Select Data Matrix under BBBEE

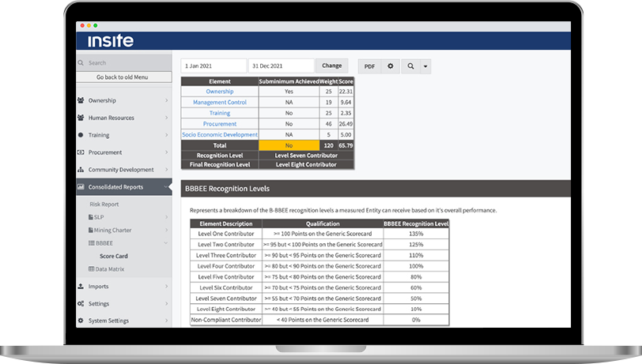[109, 269]
